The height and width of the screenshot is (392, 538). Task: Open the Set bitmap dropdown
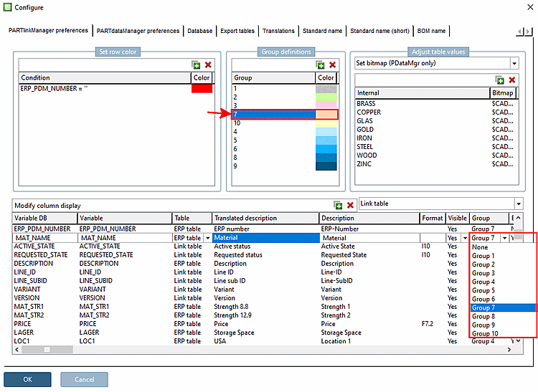(x=514, y=63)
